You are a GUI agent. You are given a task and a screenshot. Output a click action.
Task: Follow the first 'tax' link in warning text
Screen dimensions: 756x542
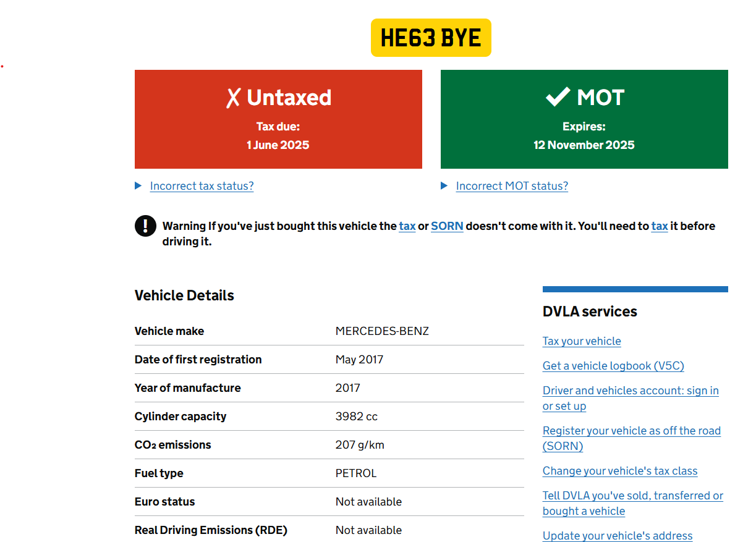(x=407, y=226)
